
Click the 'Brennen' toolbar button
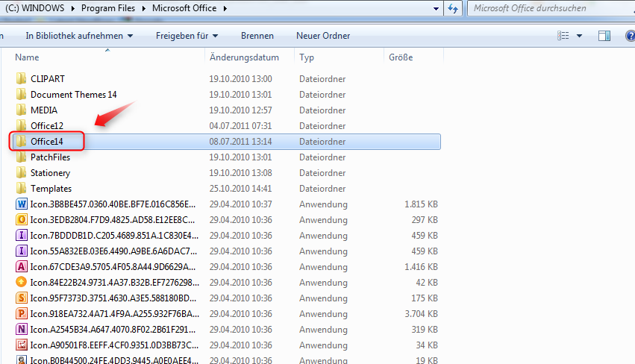click(257, 36)
